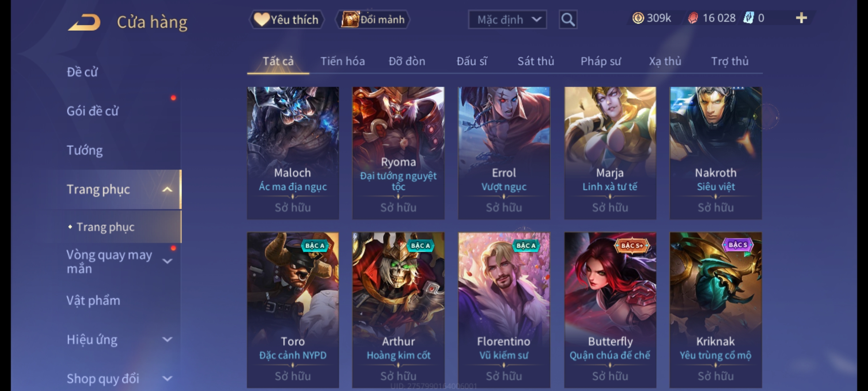This screenshot has height=391, width=868.
Task: Open Đổi mảnh shard exchange button
Action: (373, 20)
